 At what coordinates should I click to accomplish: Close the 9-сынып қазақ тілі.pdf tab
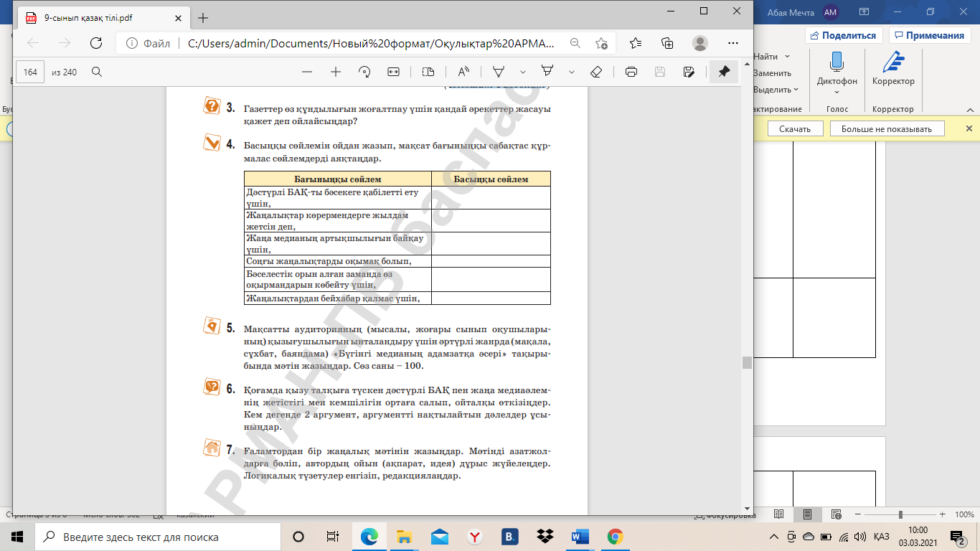pos(177,18)
